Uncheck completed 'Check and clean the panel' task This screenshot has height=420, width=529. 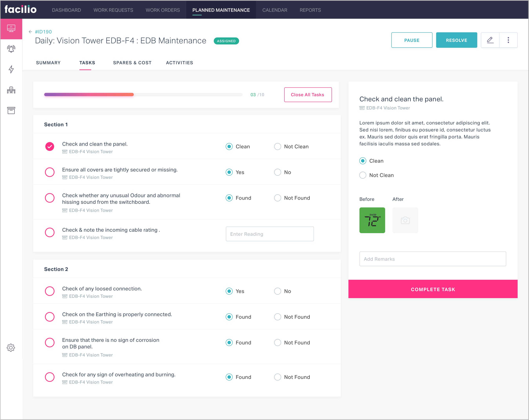point(50,146)
